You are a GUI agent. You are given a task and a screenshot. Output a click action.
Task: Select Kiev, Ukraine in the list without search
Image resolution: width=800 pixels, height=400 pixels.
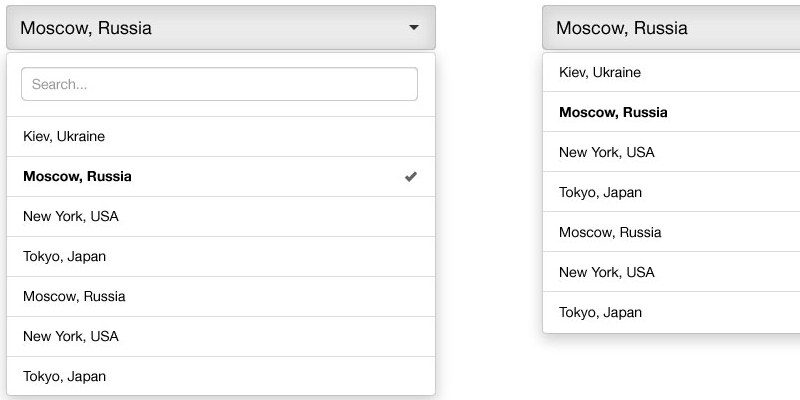[x=600, y=72]
